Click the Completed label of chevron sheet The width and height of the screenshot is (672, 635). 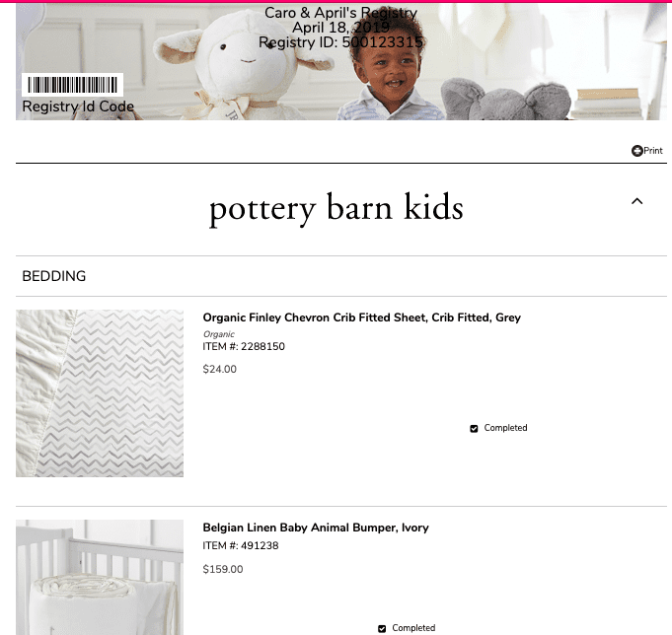pyautogui.click(x=505, y=428)
